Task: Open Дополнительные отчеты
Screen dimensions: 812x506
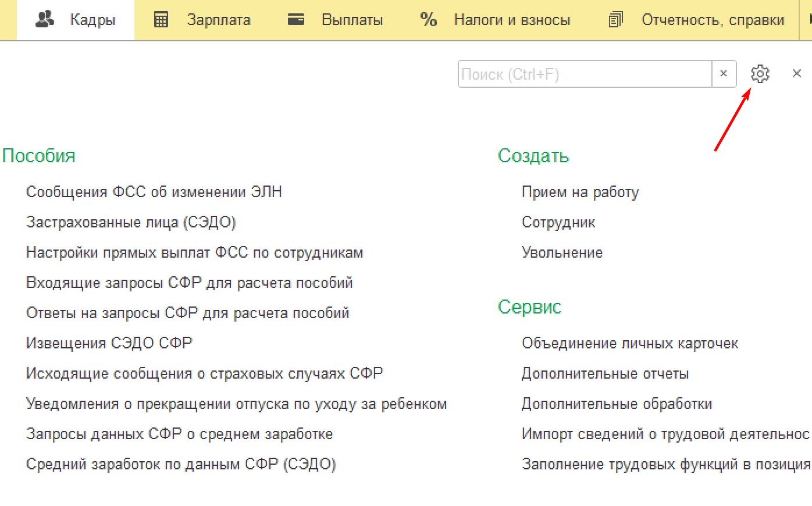Action: [x=605, y=373]
